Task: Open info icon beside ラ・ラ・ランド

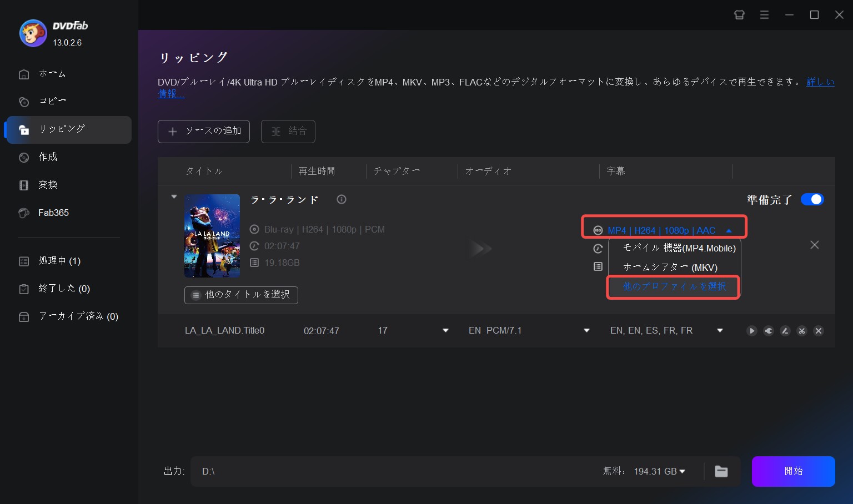Action: [x=342, y=199]
